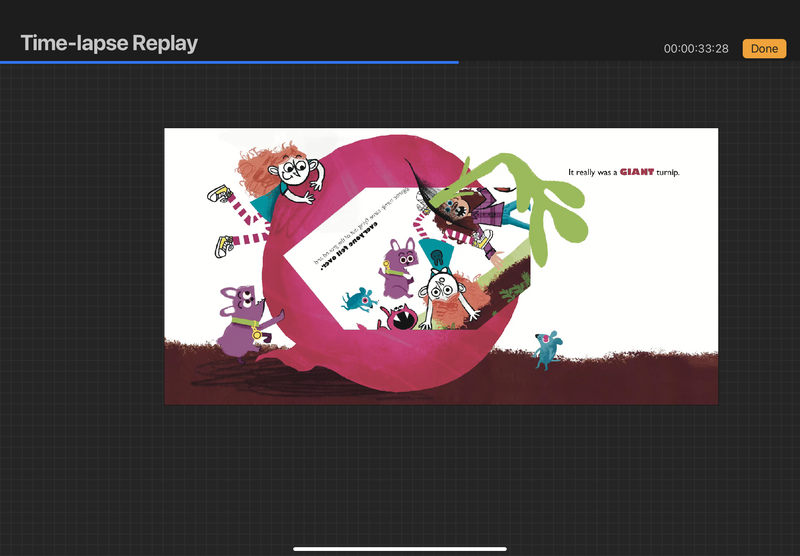
Task: Tap the blue mouse standing on the soil
Action: [x=546, y=348]
